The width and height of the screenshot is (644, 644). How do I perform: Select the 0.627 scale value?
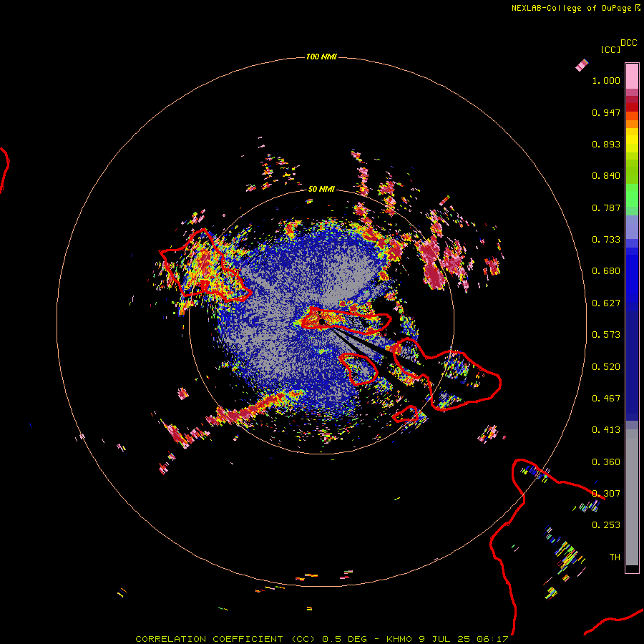pos(606,303)
